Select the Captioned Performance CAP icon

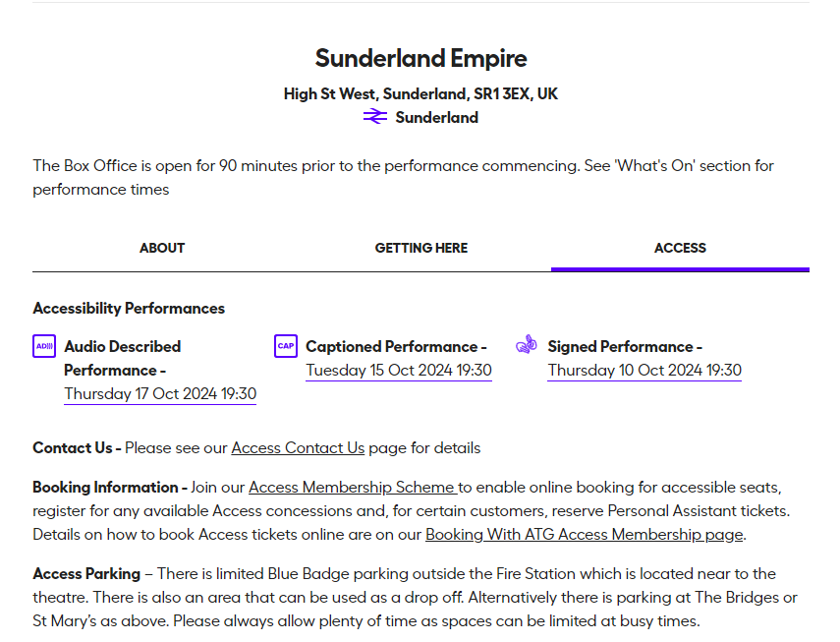[285, 346]
